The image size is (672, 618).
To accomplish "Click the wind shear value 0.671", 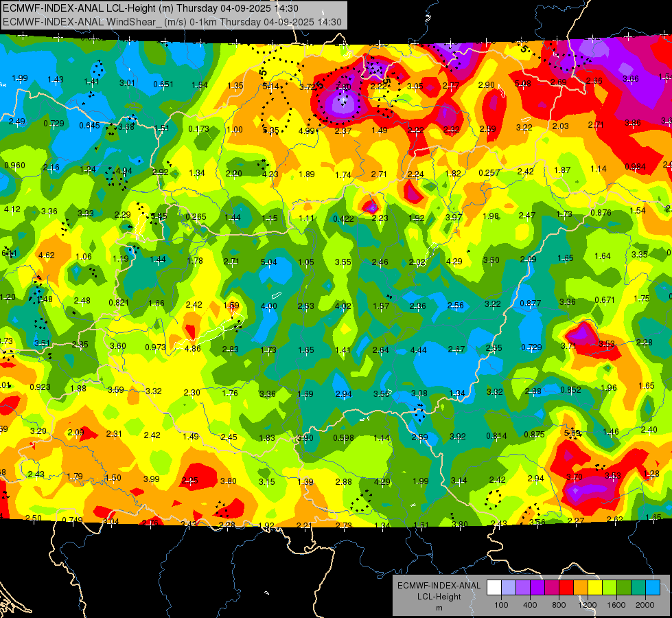I will click(x=605, y=300).
